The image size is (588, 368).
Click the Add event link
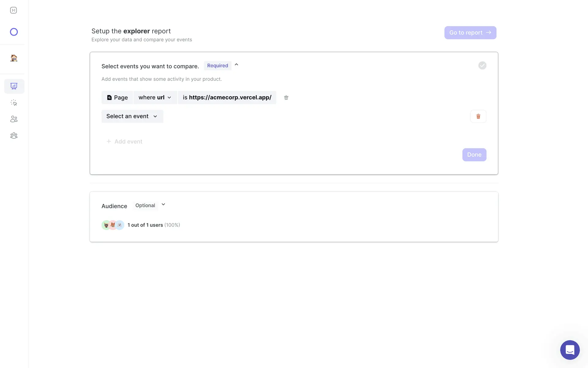tap(124, 141)
